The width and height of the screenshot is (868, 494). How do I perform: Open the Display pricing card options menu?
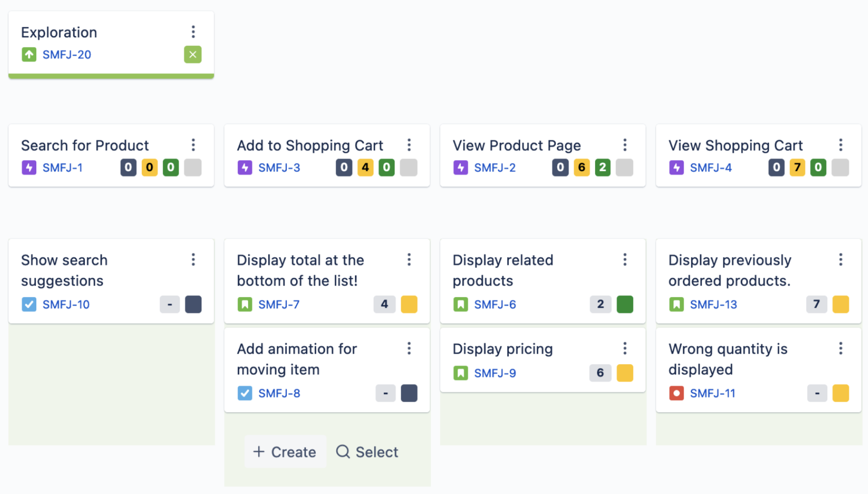[625, 348]
